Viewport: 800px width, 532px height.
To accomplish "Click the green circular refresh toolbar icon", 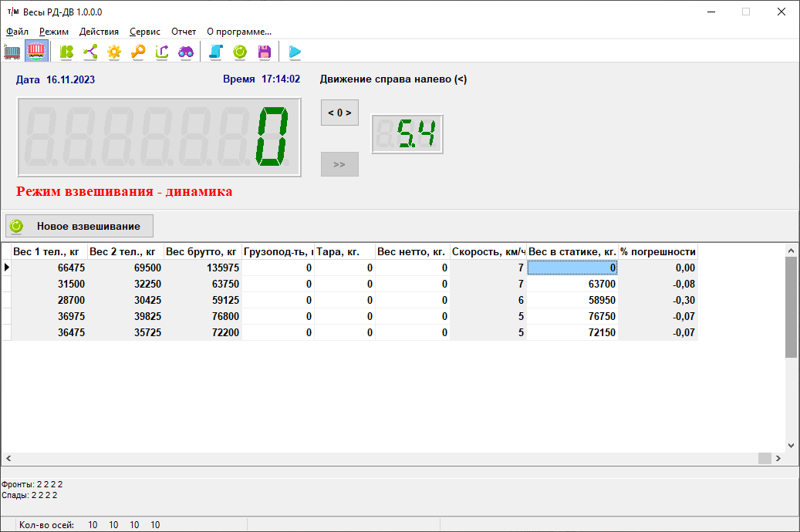I will (240, 52).
